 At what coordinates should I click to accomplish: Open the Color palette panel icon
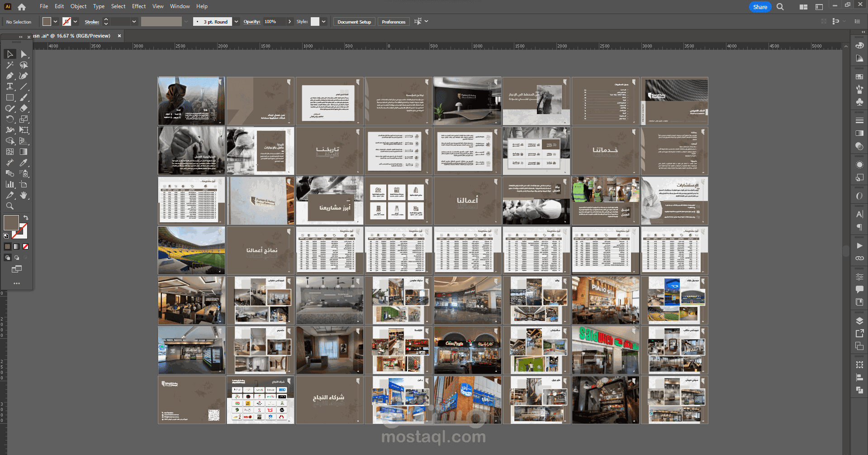[859, 45]
